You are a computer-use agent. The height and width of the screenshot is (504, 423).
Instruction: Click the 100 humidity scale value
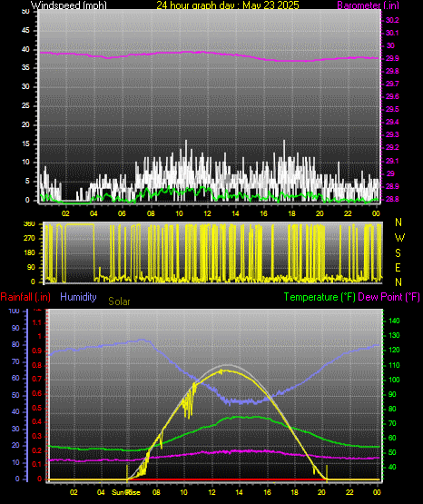pos(15,311)
